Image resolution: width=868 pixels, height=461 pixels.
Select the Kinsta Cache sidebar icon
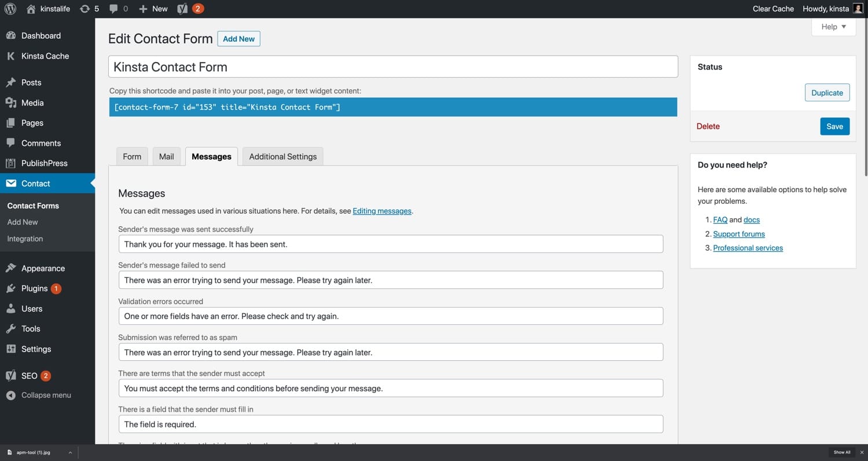(x=12, y=56)
